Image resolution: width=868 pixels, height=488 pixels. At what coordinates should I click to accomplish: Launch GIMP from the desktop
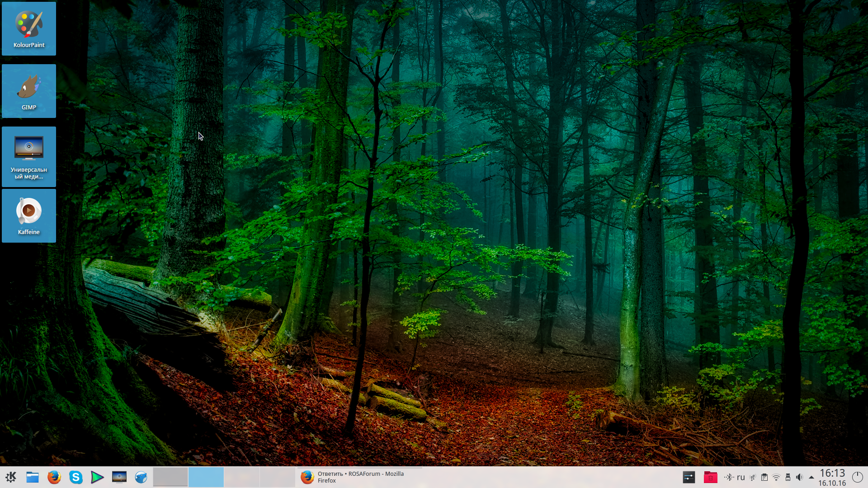(28, 91)
